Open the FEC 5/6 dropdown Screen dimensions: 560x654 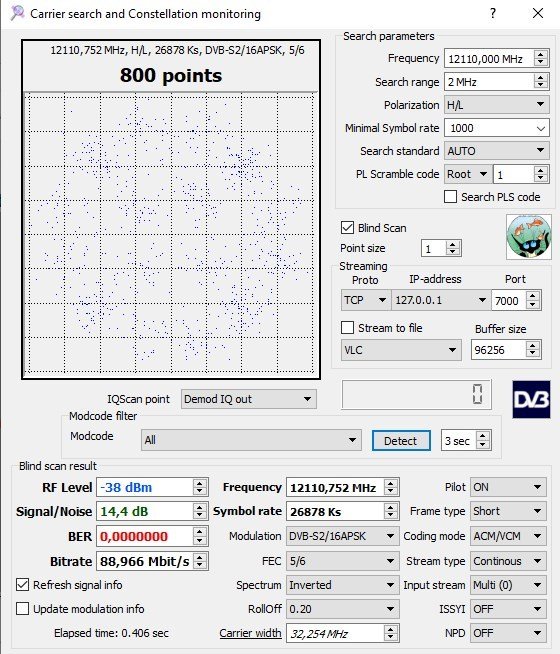[x=343, y=561]
